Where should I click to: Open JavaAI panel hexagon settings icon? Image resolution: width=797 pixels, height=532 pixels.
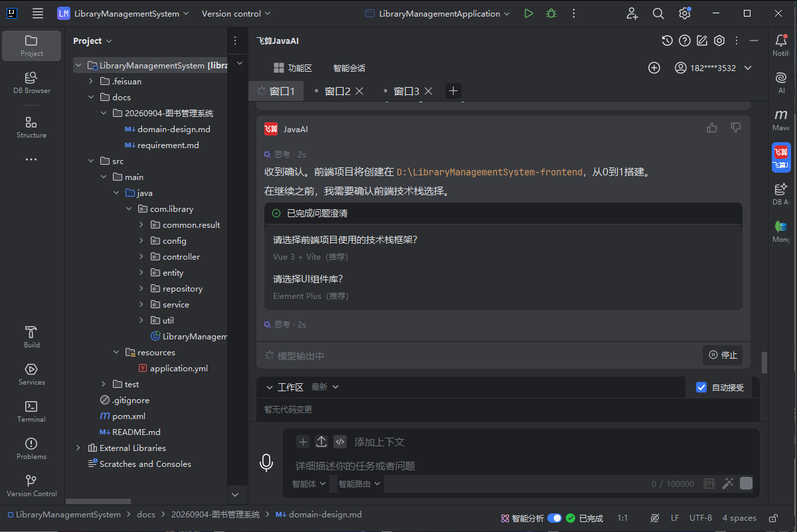719,41
